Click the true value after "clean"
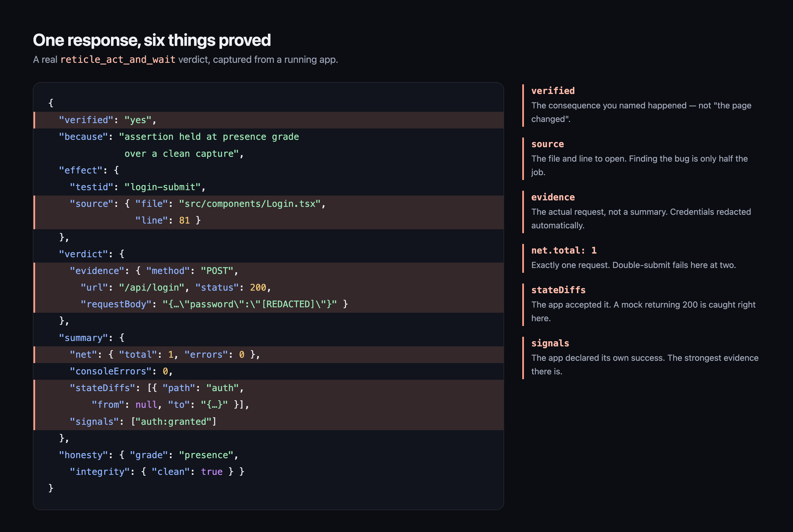The image size is (793, 532). point(212,472)
